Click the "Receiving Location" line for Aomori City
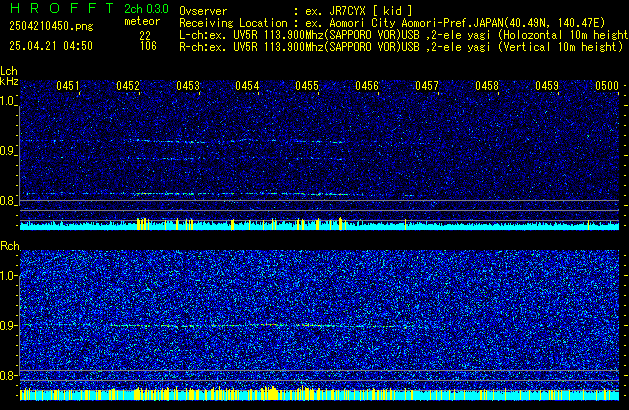 click(x=392, y=23)
